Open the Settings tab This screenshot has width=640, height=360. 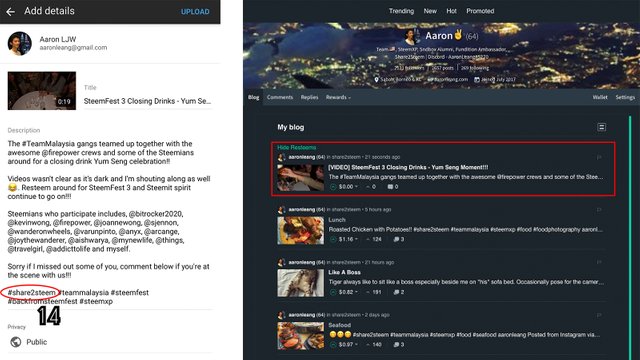625,97
